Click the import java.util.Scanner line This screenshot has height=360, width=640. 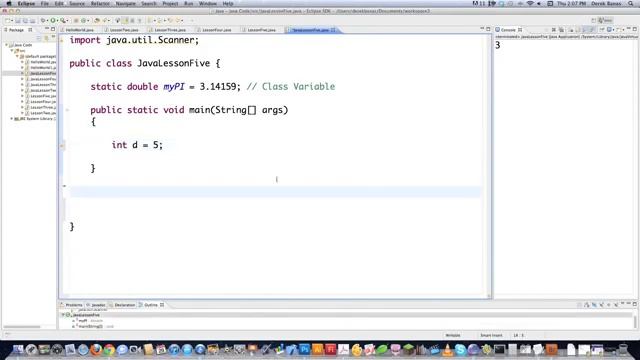134,40
